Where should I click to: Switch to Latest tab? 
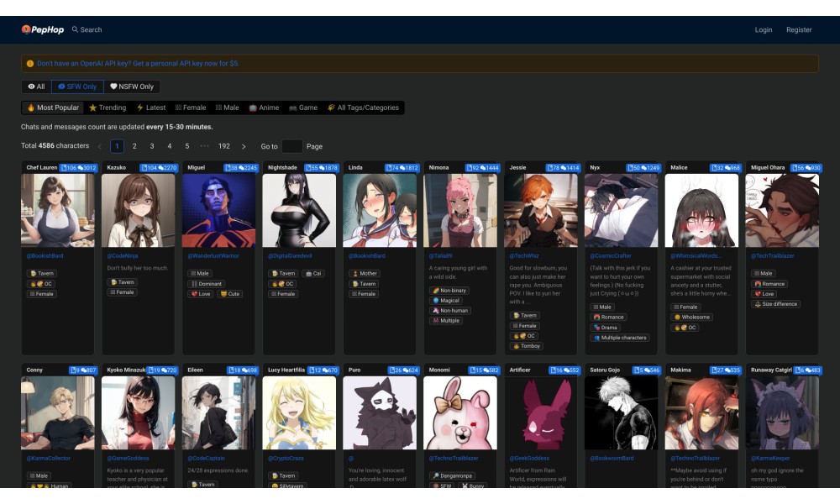click(x=151, y=108)
